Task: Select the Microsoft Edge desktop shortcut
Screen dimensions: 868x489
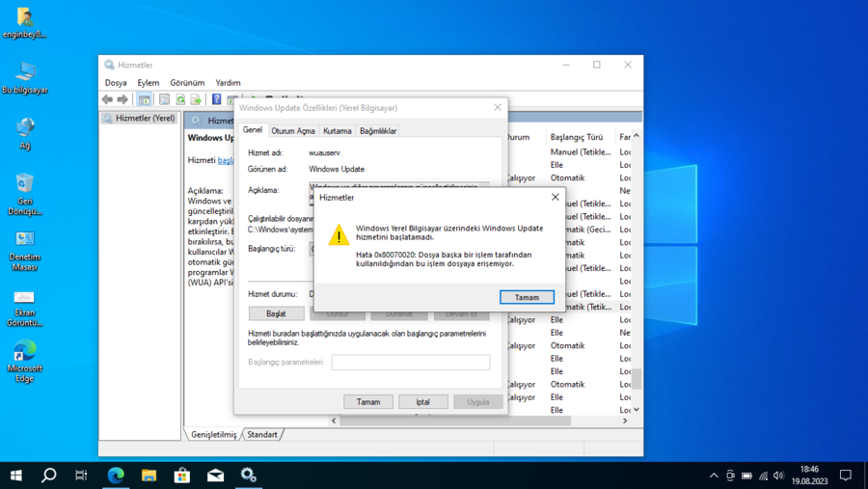Action: 24,362
